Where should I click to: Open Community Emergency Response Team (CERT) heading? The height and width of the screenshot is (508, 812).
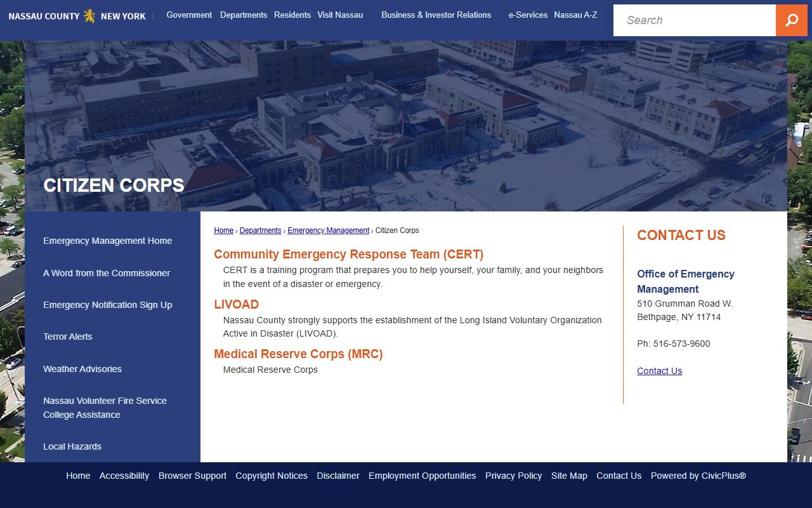pyautogui.click(x=348, y=254)
